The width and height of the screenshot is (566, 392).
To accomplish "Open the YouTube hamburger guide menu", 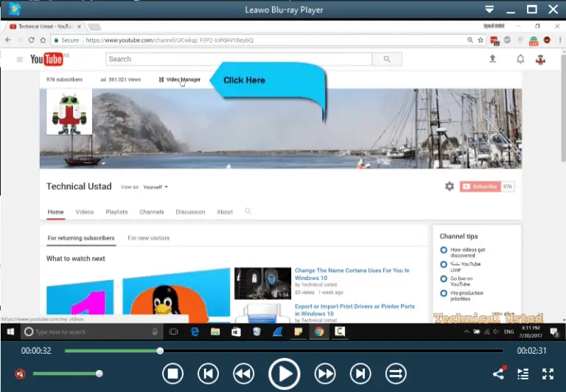I will 20,59.
